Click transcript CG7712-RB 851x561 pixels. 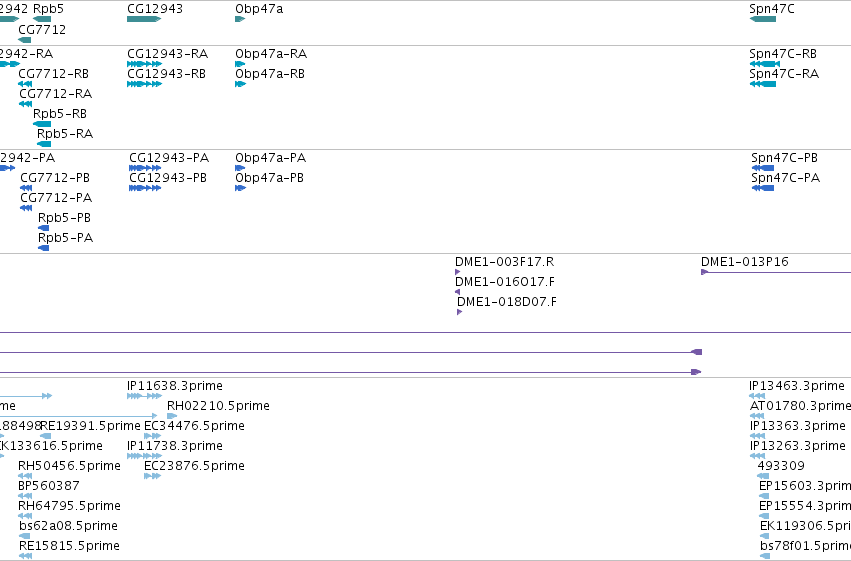tap(25, 84)
